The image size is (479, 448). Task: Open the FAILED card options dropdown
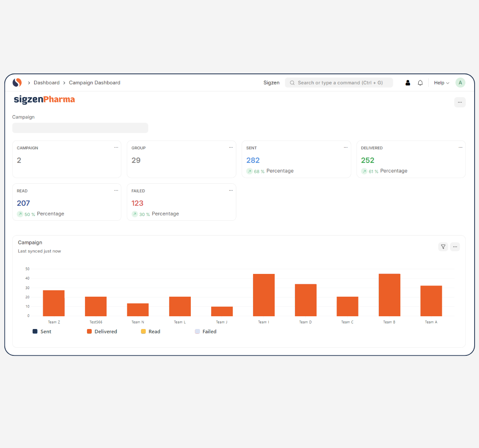click(231, 190)
